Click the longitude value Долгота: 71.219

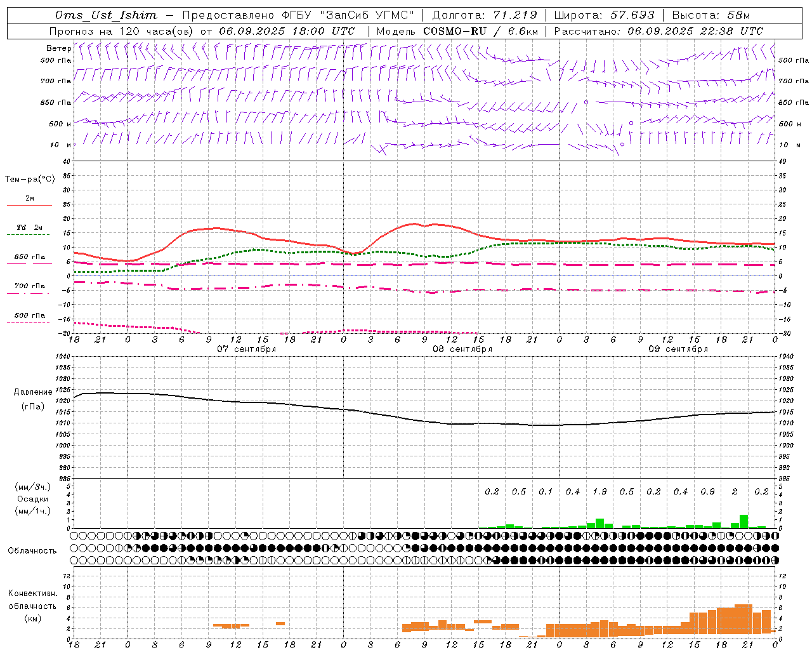pyautogui.click(x=485, y=15)
